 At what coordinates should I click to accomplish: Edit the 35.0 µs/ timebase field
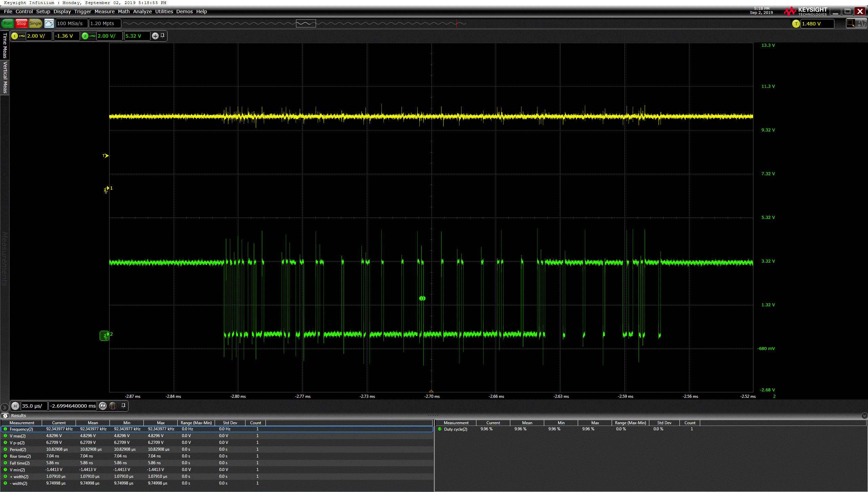click(34, 406)
